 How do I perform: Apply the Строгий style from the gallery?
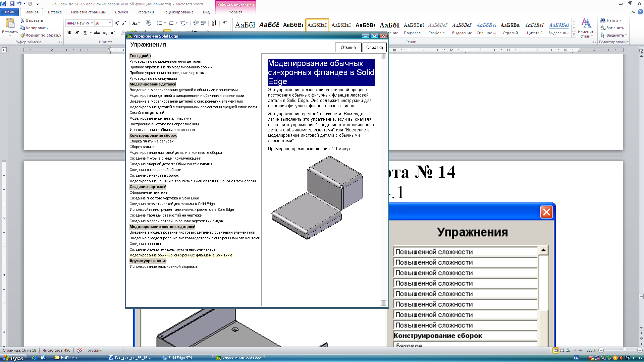(510, 28)
